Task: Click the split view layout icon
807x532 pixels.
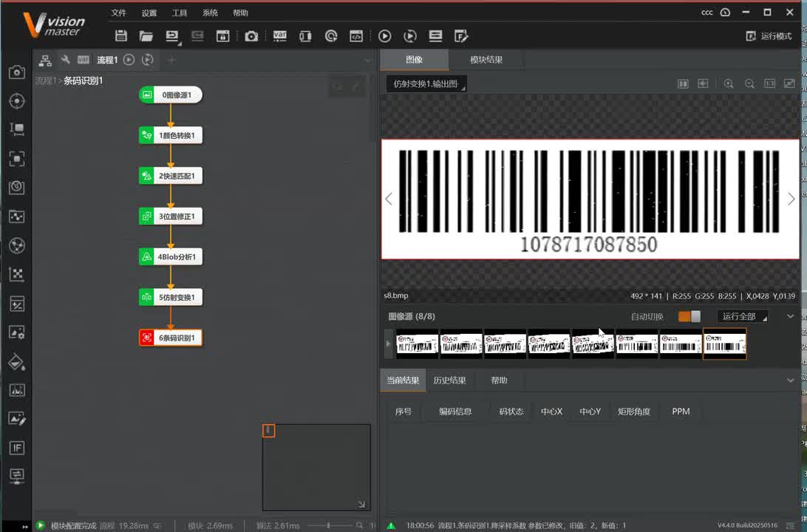Action: coord(683,83)
